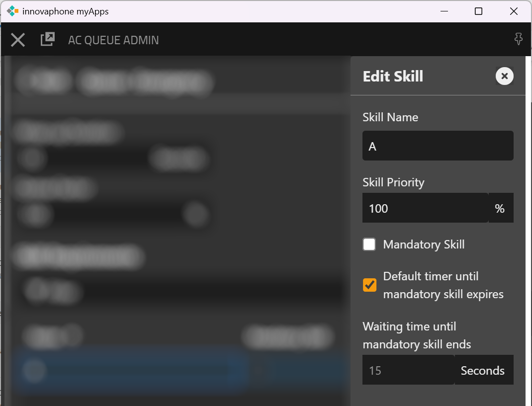This screenshot has height=406, width=532.
Task: Click the percent unit beside Skill Priority
Action: coord(500,208)
